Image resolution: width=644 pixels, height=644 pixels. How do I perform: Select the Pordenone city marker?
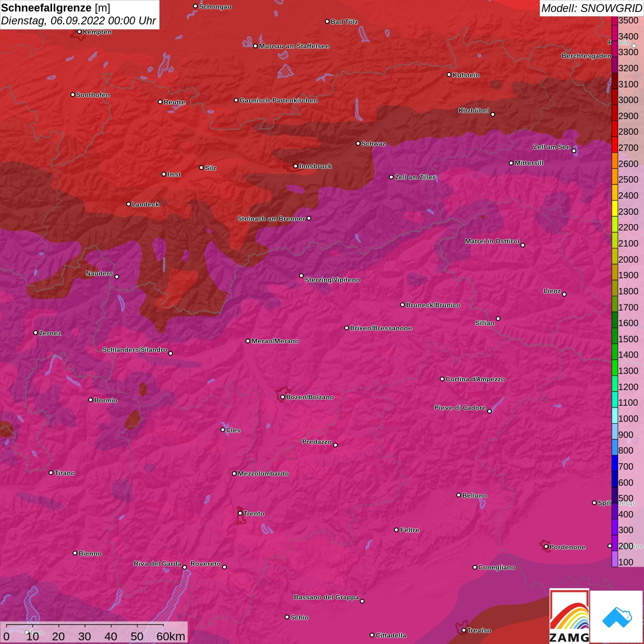(546, 547)
